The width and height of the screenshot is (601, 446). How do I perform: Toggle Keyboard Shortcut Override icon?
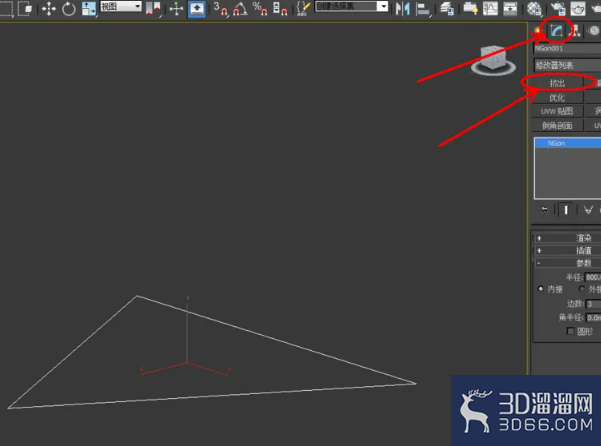(x=197, y=8)
